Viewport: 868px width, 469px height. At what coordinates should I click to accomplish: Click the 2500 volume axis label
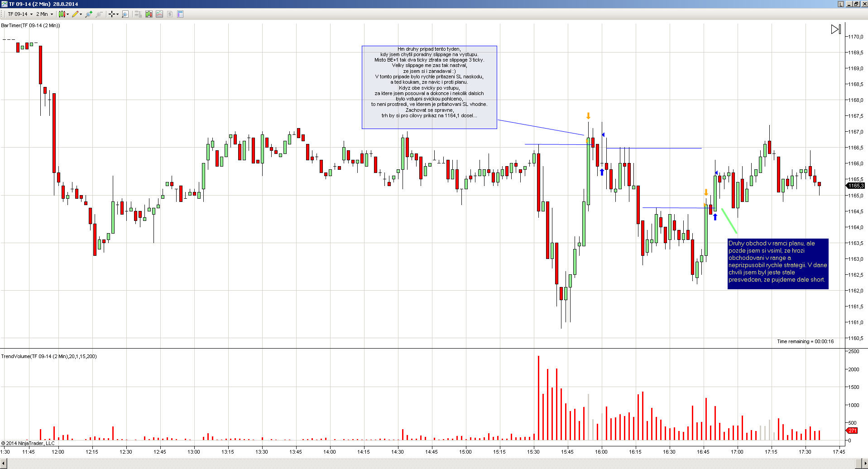point(854,351)
